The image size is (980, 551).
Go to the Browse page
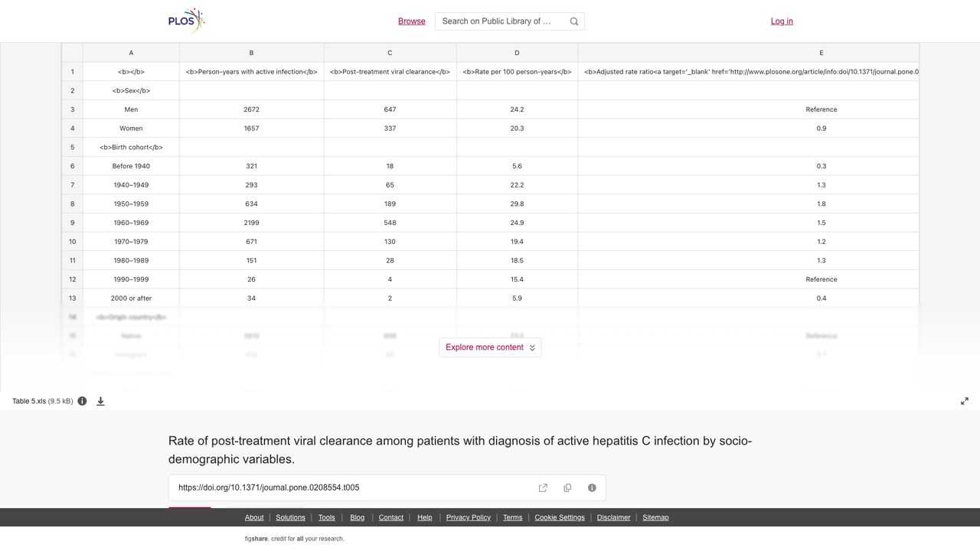point(412,21)
